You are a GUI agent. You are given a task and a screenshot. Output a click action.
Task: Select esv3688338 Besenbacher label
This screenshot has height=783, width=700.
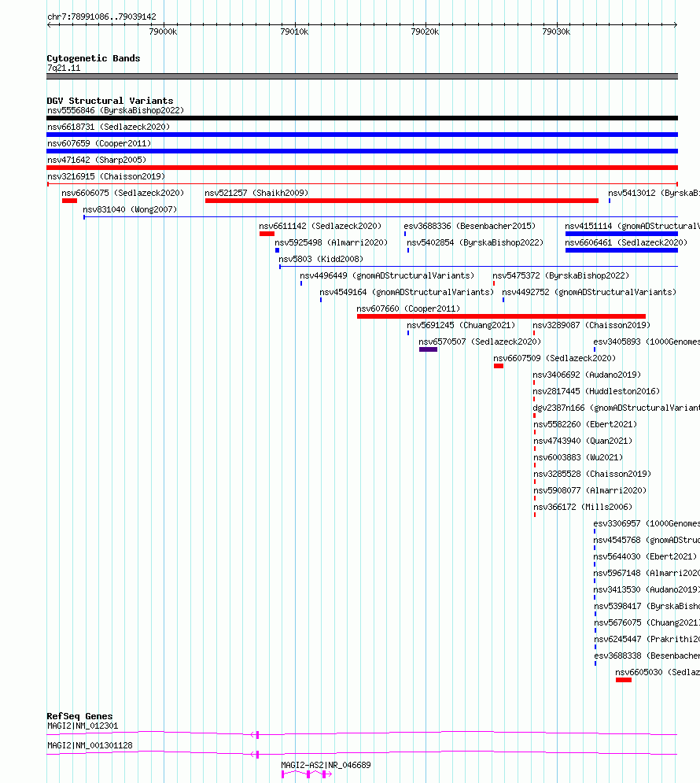pos(647,655)
